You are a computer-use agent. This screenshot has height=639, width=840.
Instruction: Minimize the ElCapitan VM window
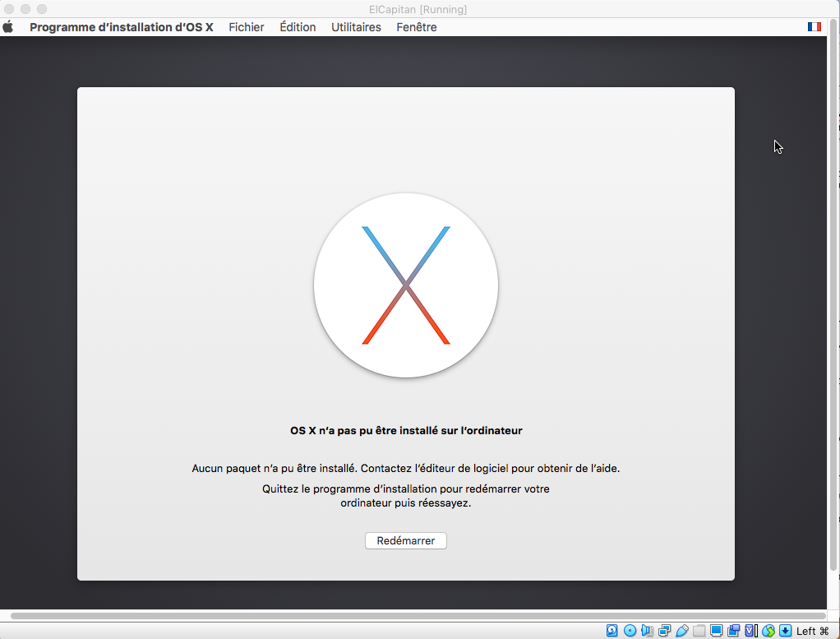click(x=25, y=9)
